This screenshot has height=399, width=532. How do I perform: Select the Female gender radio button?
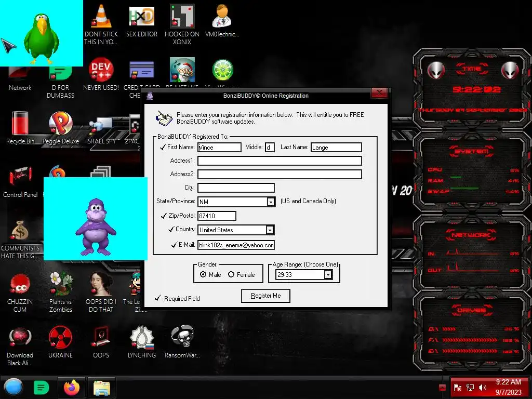(231, 274)
